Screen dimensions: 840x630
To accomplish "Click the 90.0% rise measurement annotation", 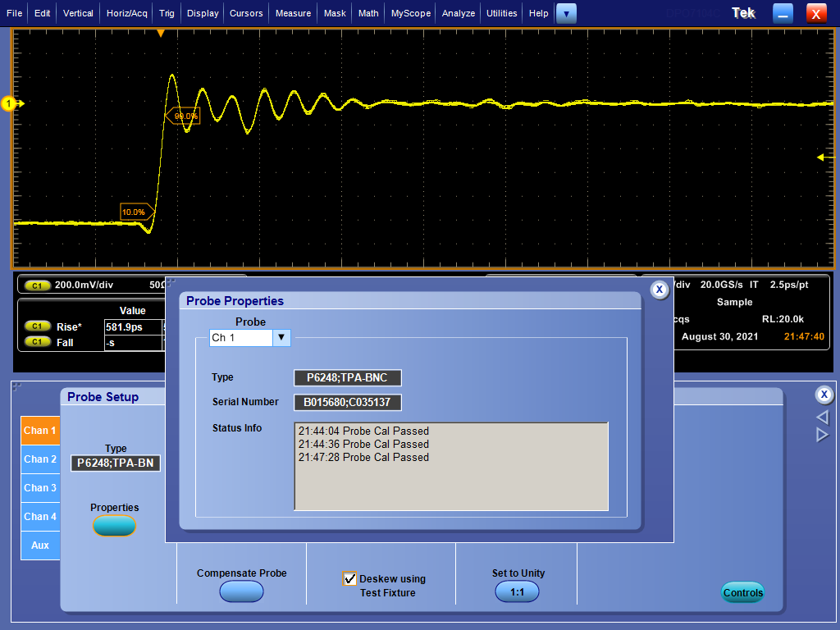I will coord(183,116).
